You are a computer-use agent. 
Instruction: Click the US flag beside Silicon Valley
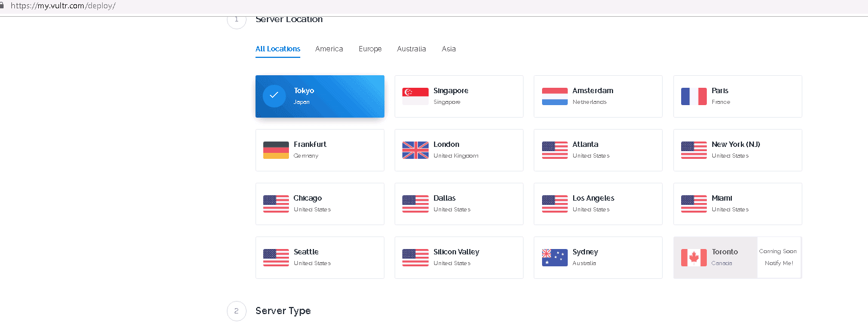[415, 257]
